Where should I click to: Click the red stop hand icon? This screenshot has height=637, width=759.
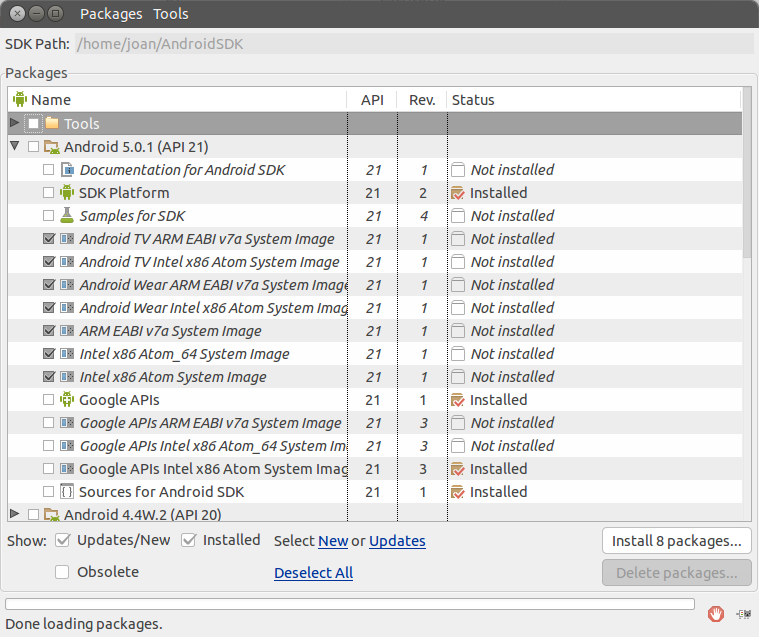[x=715, y=614]
